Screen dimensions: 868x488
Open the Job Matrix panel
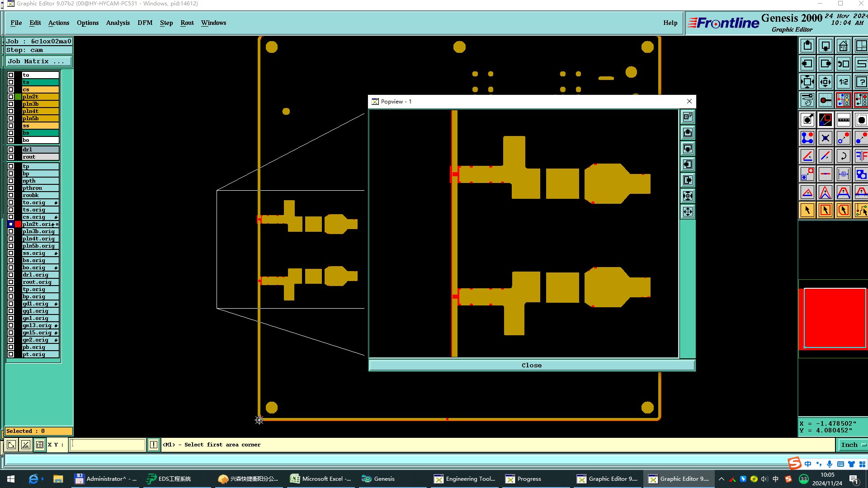(38, 61)
